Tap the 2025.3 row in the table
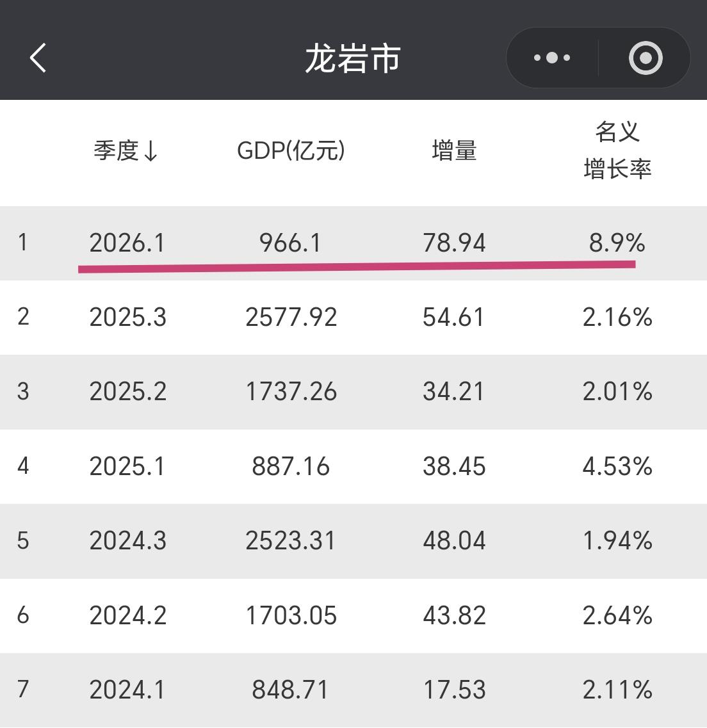 click(x=127, y=318)
